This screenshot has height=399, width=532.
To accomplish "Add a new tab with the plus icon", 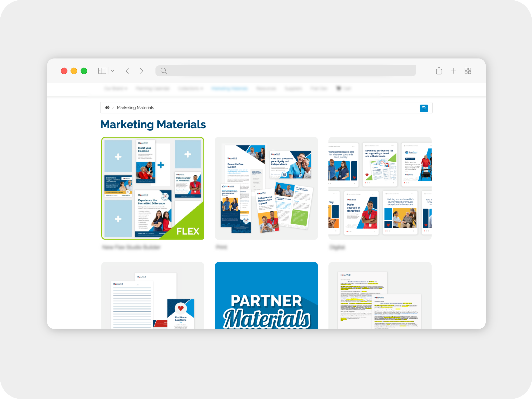I will (x=453, y=71).
